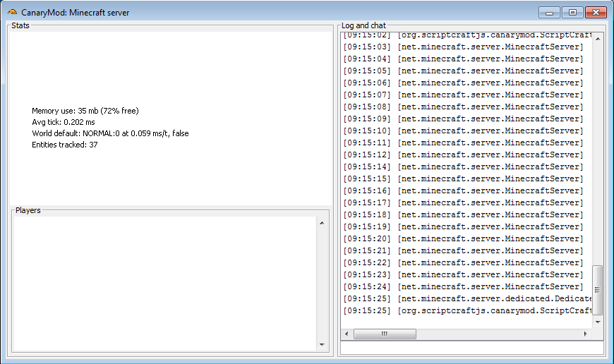Select the log line at 09:15:06
The height and width of the screenshot is (364, 614).
(463, 83)
